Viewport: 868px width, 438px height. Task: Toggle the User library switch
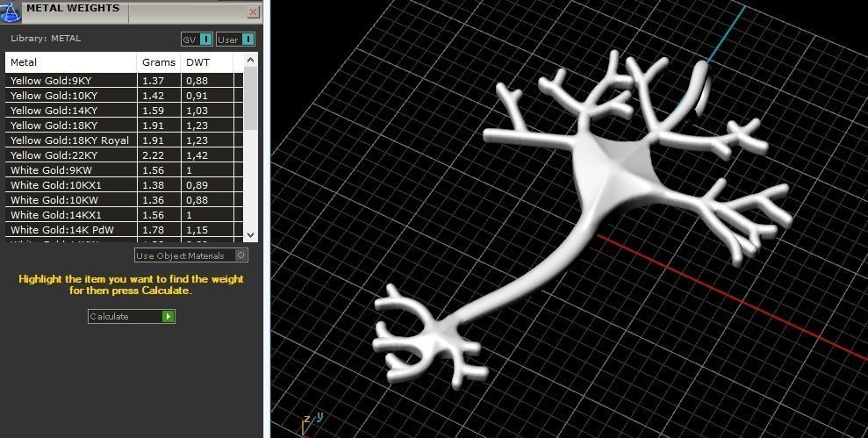[x=235, y=39]
